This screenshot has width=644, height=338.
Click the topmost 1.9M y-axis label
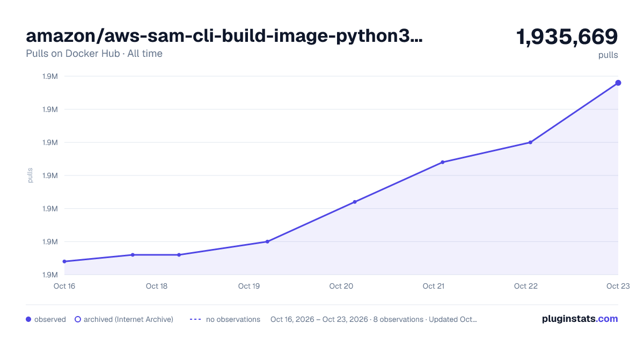click(x=50, y=76)
